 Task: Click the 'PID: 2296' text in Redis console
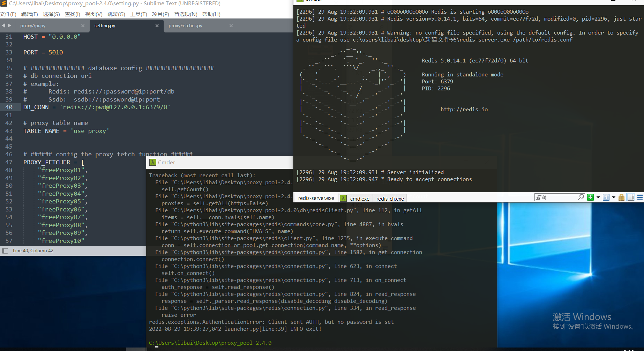pyautogui.click(x=436, y=89)
